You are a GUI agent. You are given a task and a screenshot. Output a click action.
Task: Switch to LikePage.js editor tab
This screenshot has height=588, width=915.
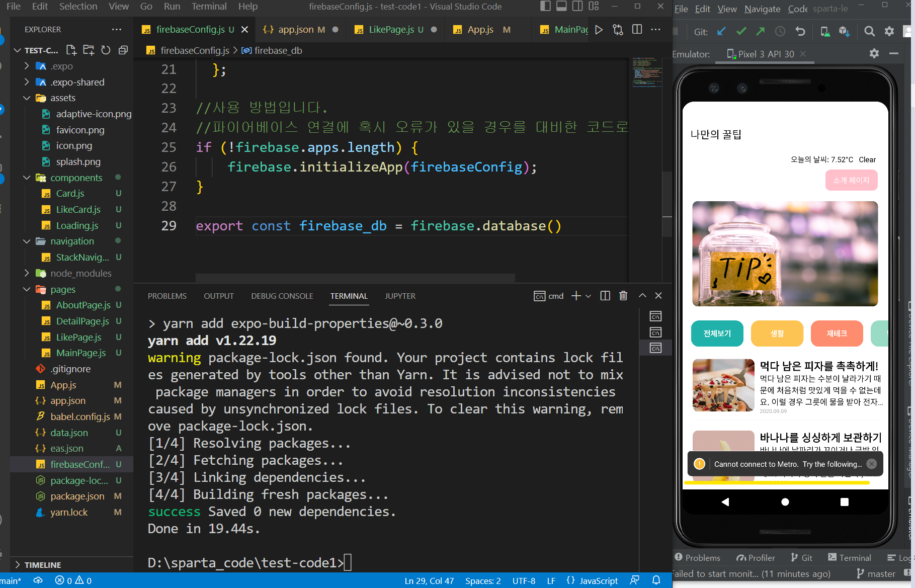coord(395,30)
